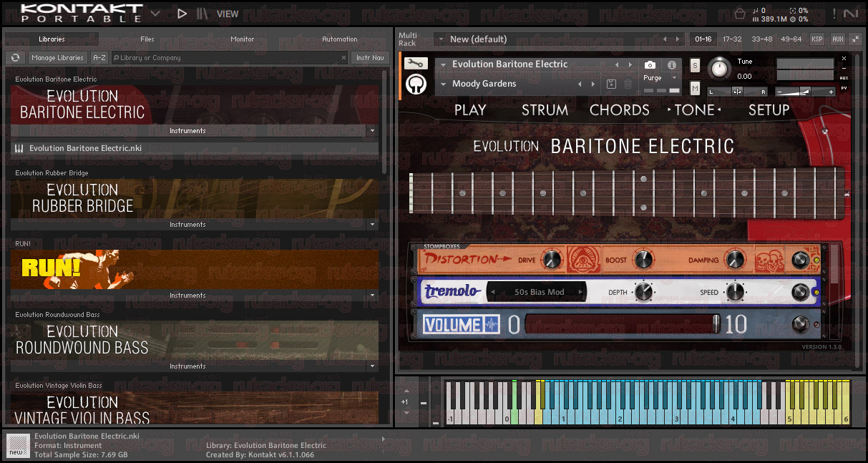Image resolution: width=868 pixels, height=463 pixels.
Task: Click the new instrument icon in info pane
Action: (17, 444)
